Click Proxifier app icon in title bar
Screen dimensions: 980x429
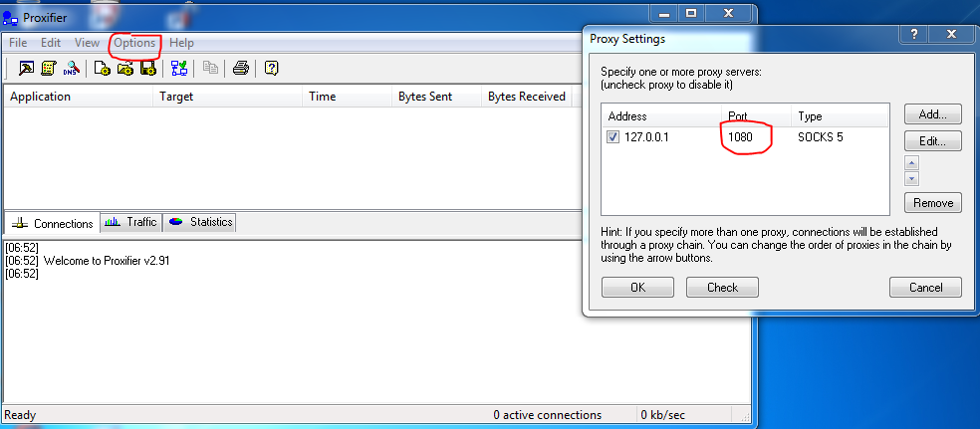[x=11, y=18]
